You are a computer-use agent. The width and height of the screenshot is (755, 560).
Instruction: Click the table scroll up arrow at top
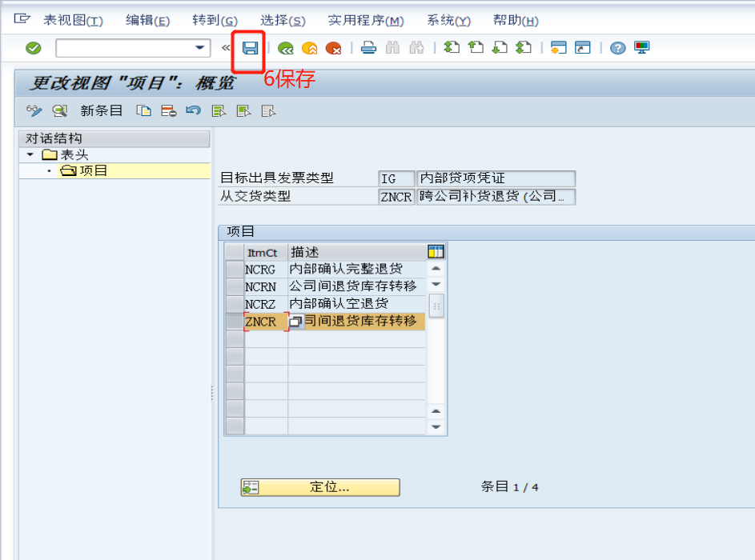coord(436,269)
